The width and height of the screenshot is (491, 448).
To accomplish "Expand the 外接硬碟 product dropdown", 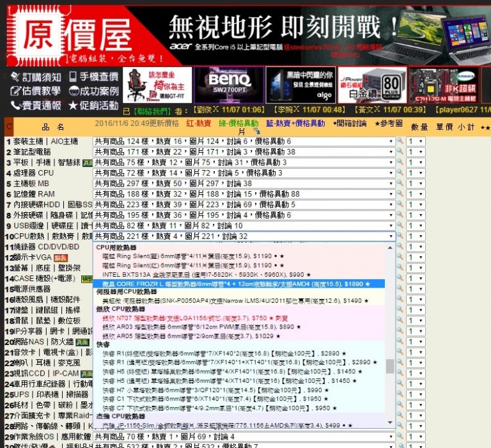I will pos(244,215).
